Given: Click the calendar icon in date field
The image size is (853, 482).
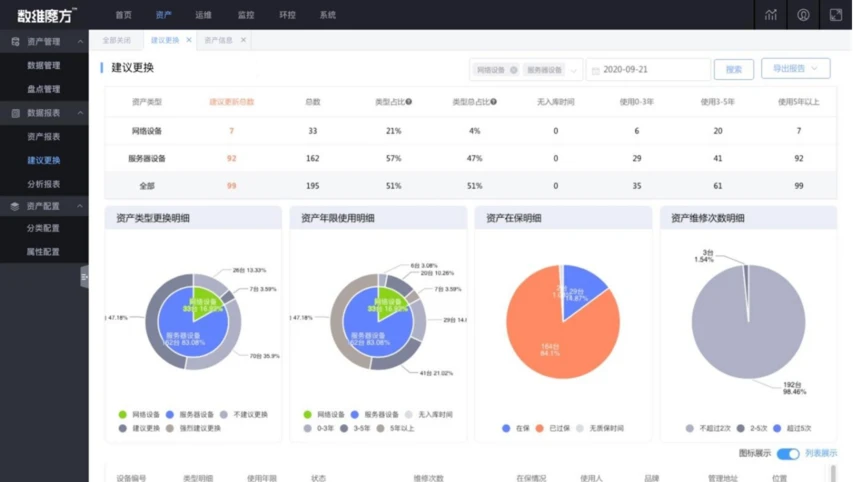Looking at the screenshot, I should pos(596,70).
